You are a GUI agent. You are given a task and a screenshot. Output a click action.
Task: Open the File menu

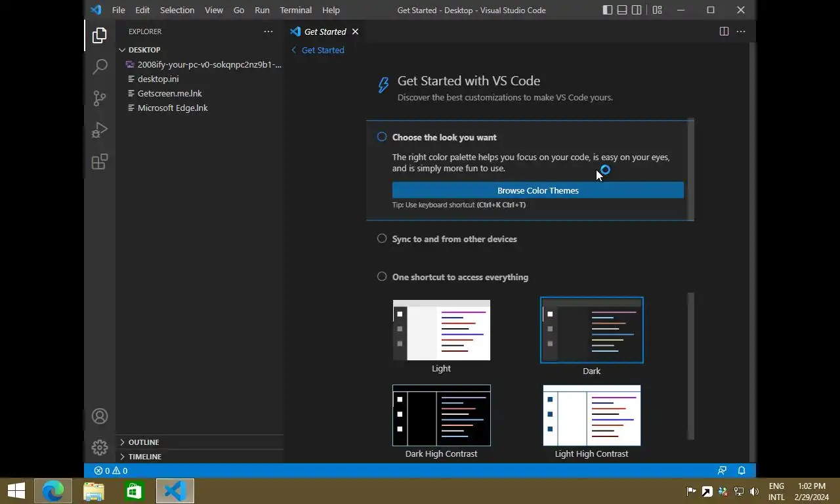point(118,10)
